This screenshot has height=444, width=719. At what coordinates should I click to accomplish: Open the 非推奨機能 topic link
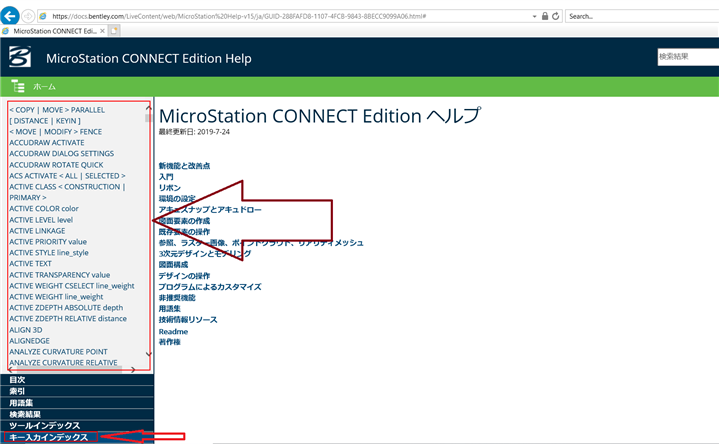tap(177, 298)
